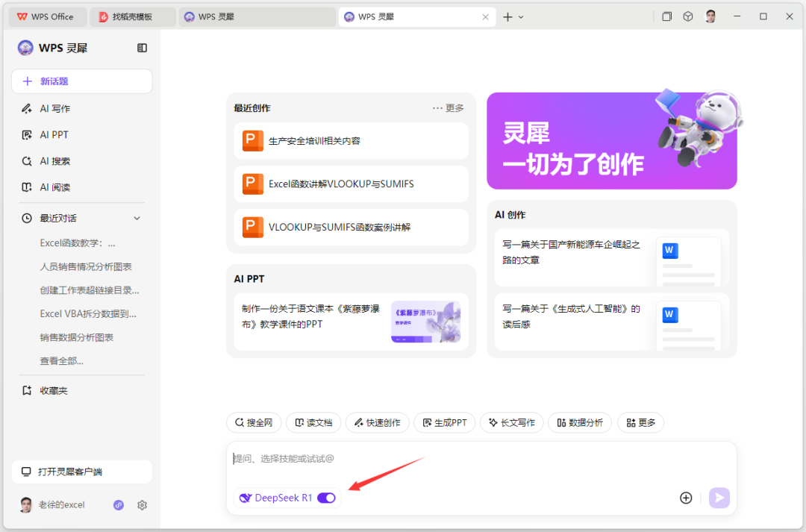The image size is (806, 532).
Task: Click the 快速创作 skill chip
Action: 378,422
